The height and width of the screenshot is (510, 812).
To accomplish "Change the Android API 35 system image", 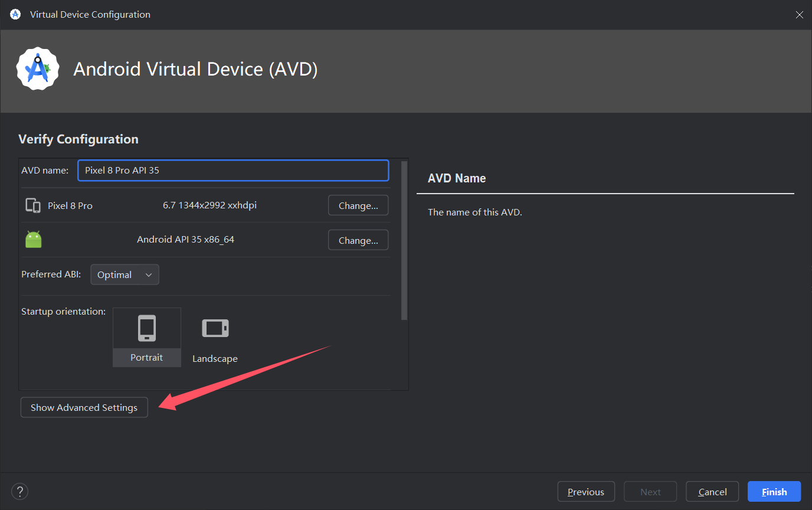I will (x=358, y=240).
